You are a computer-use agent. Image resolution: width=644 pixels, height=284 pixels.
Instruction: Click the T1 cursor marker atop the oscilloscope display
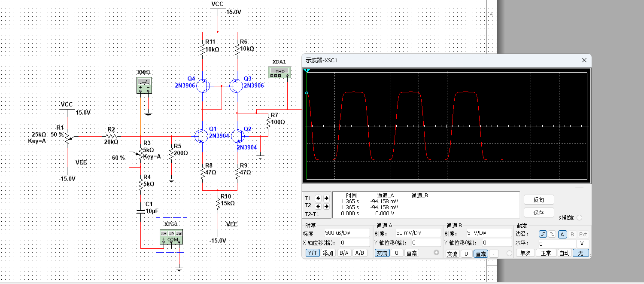(x=307, y=70)
